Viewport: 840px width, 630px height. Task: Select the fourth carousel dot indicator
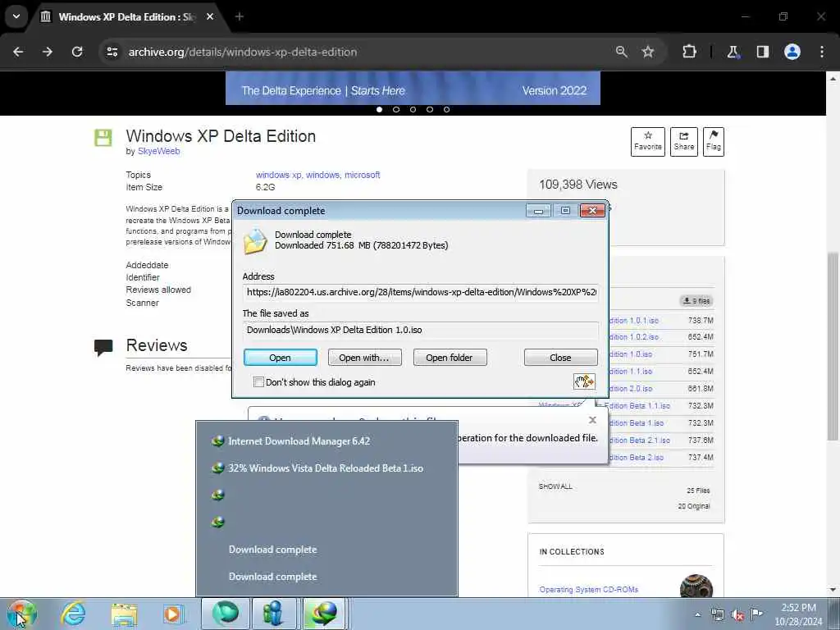tap(430, 109)
